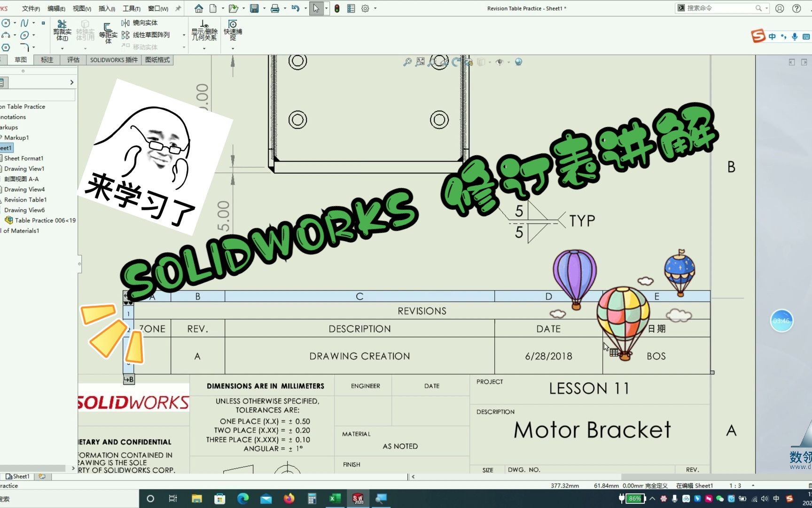Enable 快速捕捉 (Quick Snaps)
Image resolution: width=812 pixels, height=508 pixels.
[x=232, y=31]
